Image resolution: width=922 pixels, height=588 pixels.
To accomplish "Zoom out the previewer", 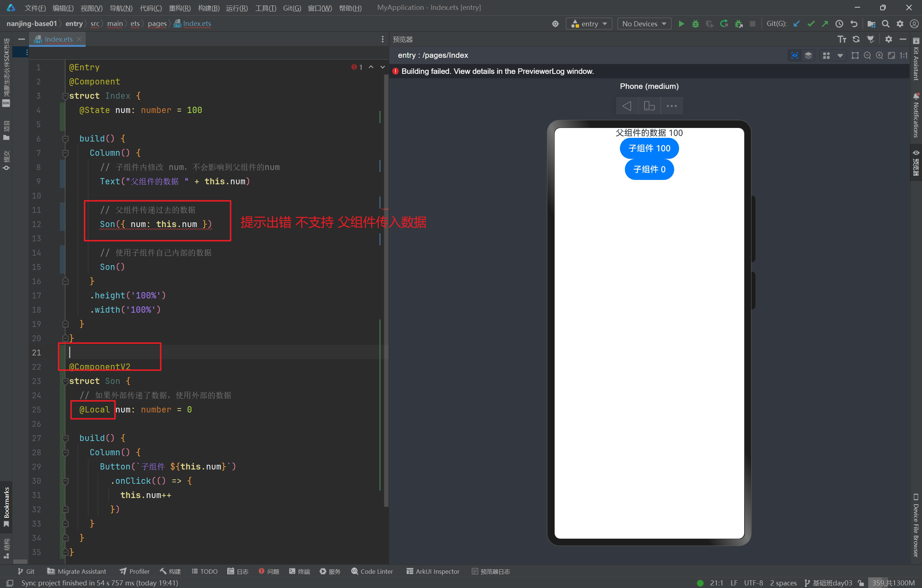I will 867,56.
